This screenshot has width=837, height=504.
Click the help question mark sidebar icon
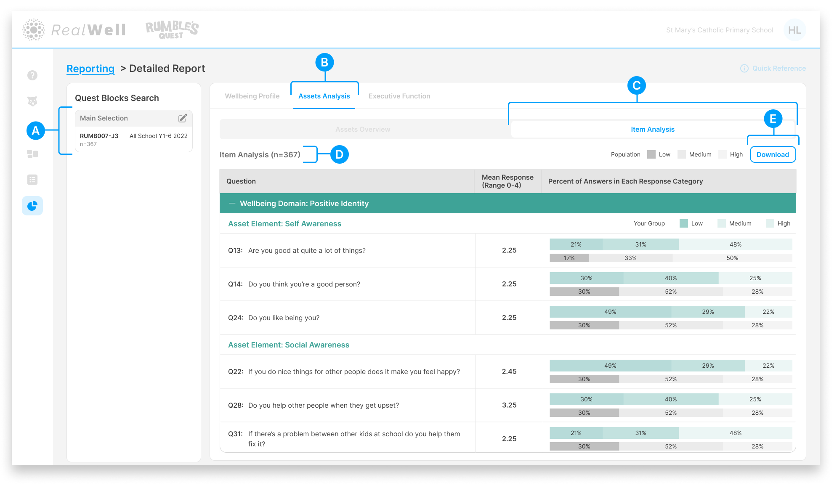pyautogui.click(x=32, y=75)
